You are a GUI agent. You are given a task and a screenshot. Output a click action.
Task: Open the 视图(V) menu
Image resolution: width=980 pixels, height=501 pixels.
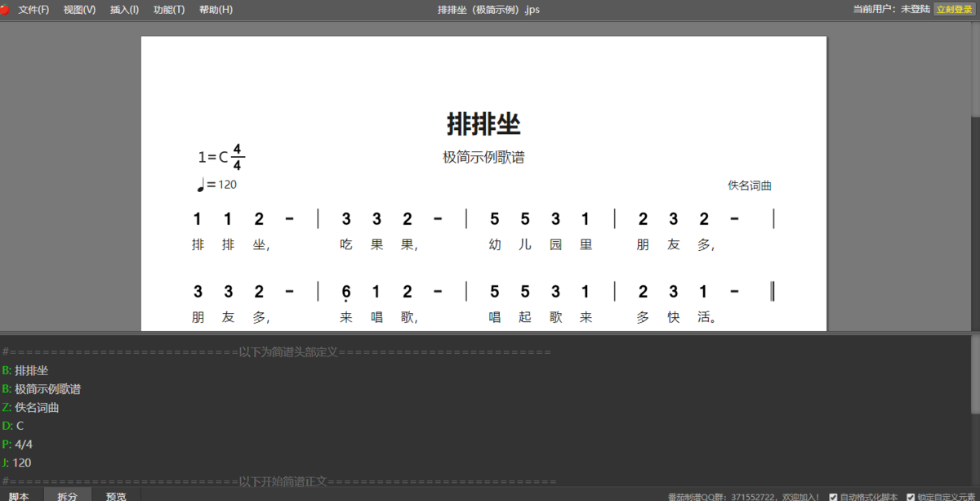coord(79,10)
